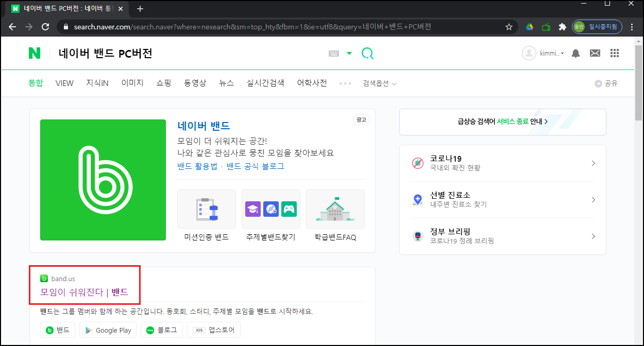This screenshot has height=346, width=644.
Task: Open the notifications bell icon
Action: click(x=576, y=53)
